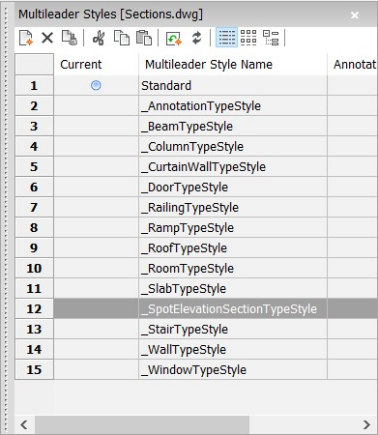Create a new multileader style

(x=26, y=38)
